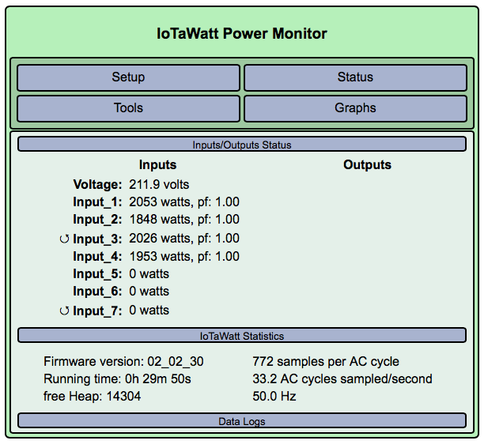Click the Firmware version 02_02_30 text
This screenshot has width=488, height=448.
pyautogui.click(x=123, y=362)
